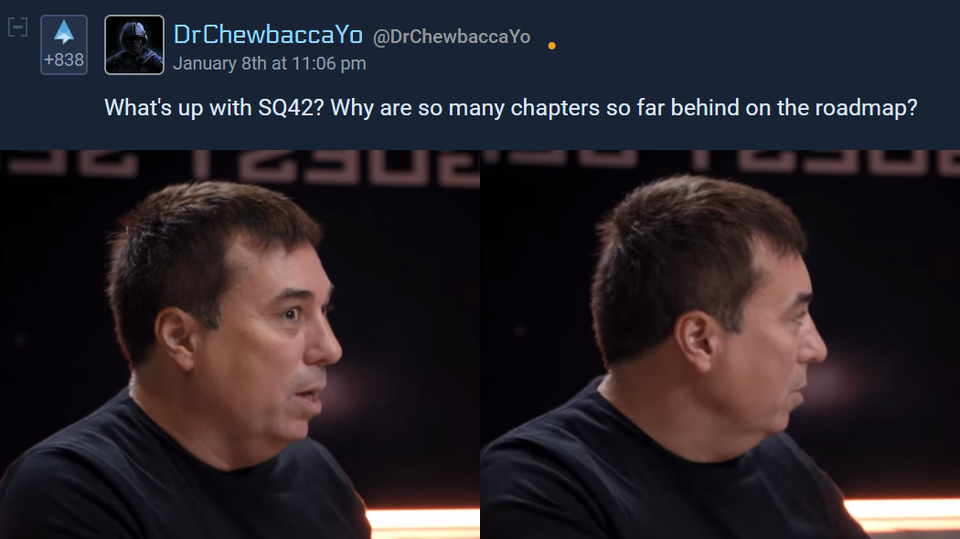Click the man's ear in right photo
This screenshot has width=960, height=539.
[x=696, y=342]
